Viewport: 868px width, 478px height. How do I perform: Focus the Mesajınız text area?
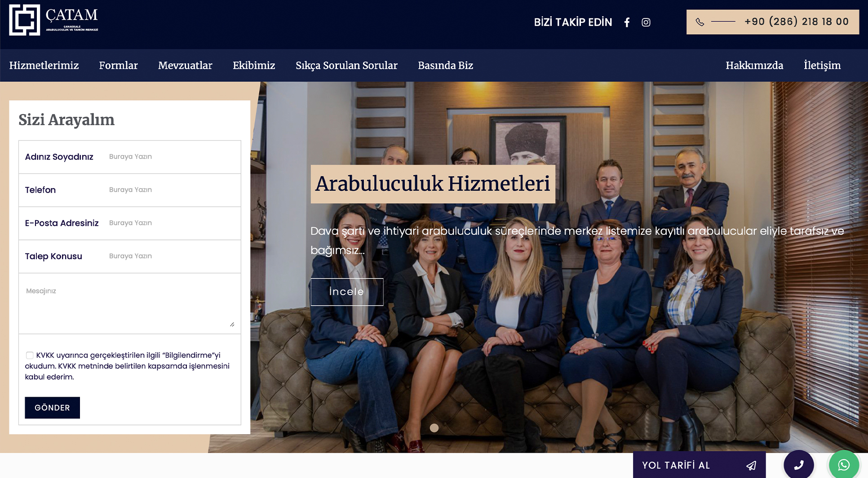click(130, 304)
